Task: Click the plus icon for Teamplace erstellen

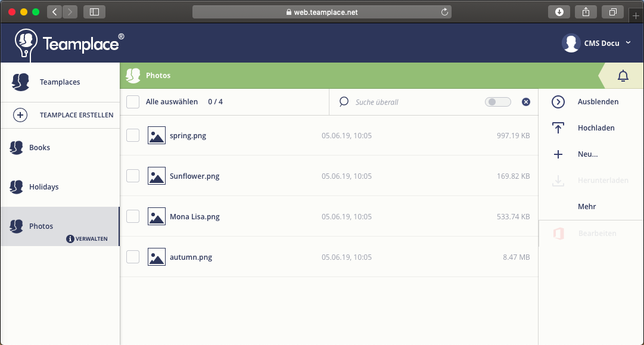Action: point(20,115)
